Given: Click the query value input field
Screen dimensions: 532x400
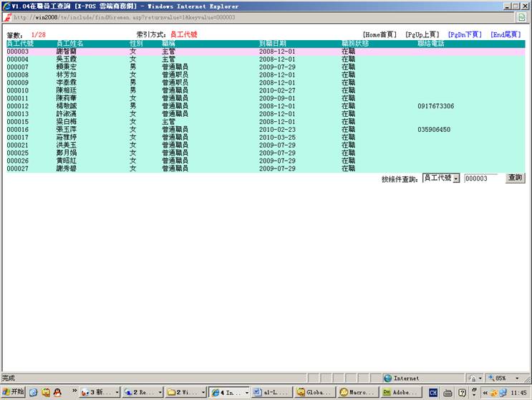Looking at the screenshot, I should [x=481, y=178].
